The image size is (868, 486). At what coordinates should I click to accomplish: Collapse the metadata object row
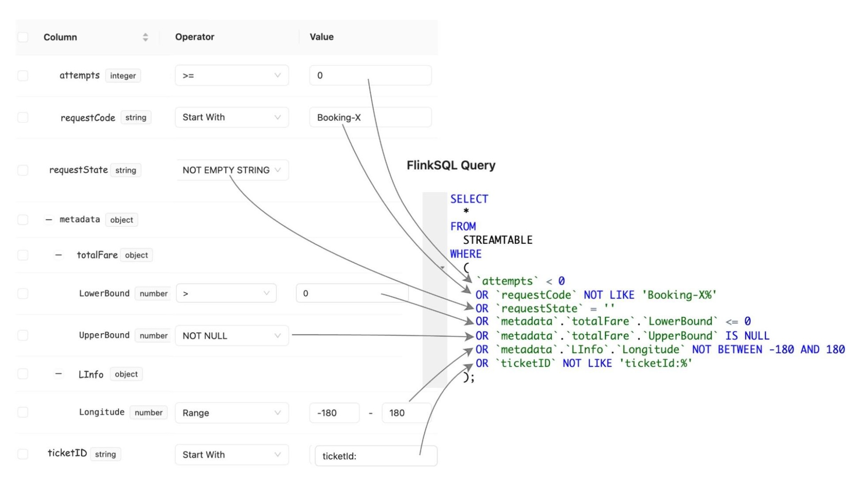[49, 220]
